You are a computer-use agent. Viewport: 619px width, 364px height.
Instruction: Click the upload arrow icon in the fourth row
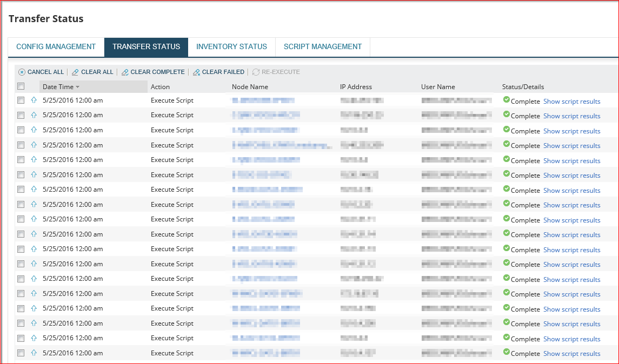tap(34, 144)
